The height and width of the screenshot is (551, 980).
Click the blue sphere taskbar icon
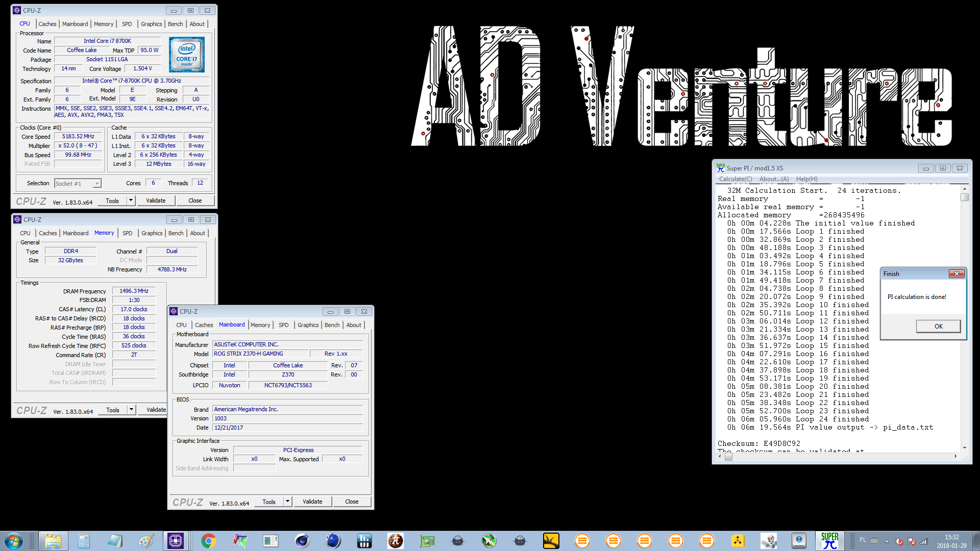tap(333, 541)
